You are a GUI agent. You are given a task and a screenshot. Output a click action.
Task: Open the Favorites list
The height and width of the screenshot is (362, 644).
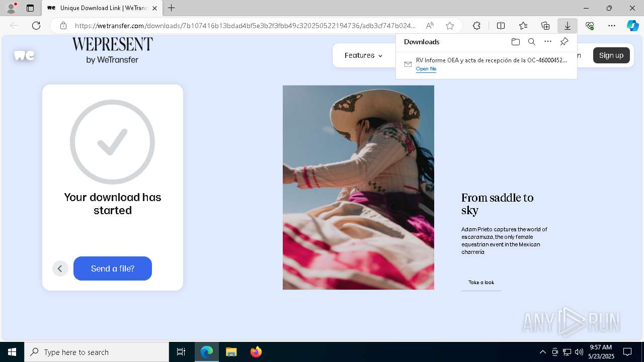click(x=523, y=26)
